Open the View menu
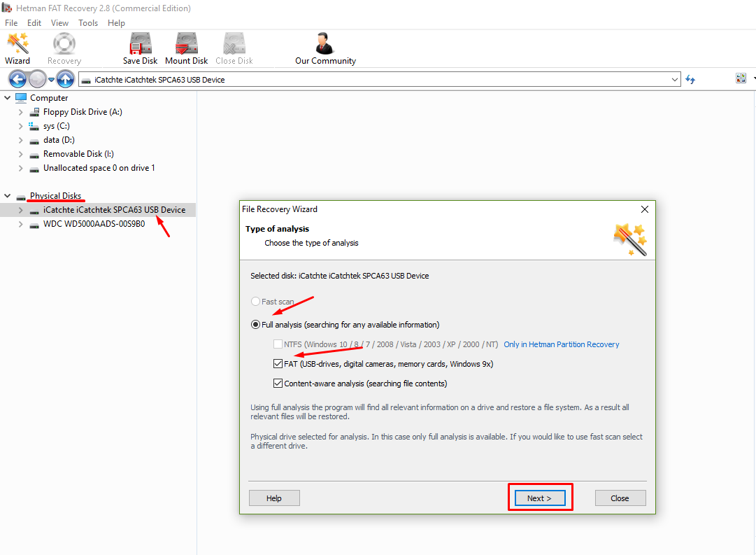The width and height of the screenshot is (756, 555). pyautogui.click(x=59, y=23)
